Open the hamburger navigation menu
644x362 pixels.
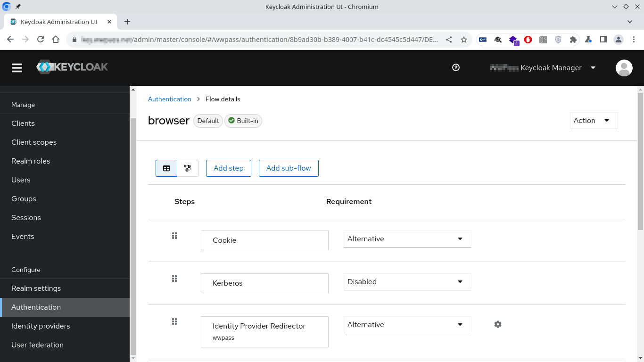pos(17,67)
